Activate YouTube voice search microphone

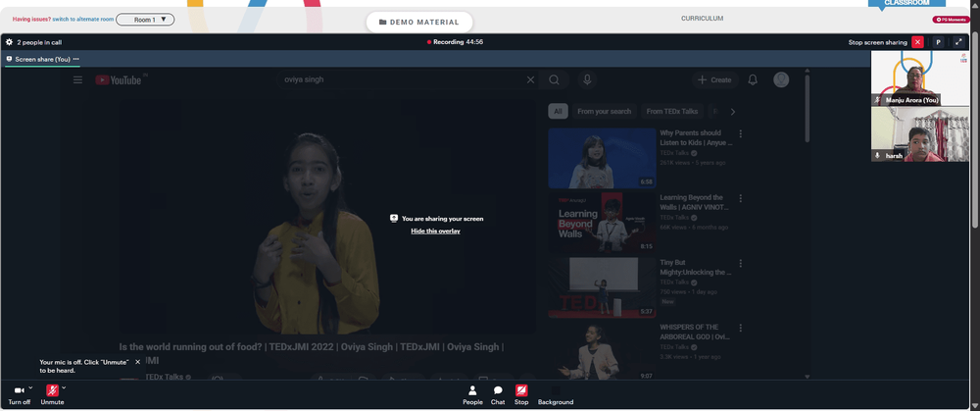[x=586, y=79]
